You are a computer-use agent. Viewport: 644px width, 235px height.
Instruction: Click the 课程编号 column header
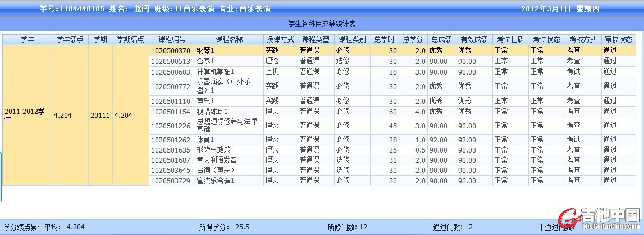click(172, 40)
